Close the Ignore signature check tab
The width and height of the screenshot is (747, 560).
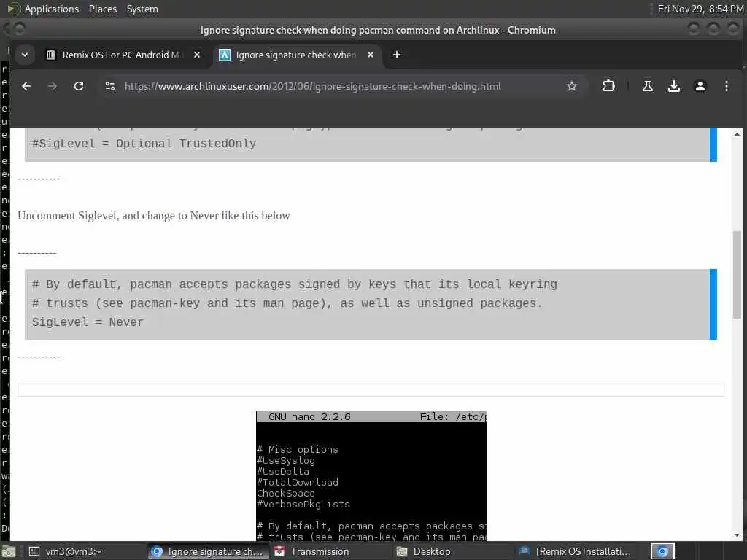[370, 55]
